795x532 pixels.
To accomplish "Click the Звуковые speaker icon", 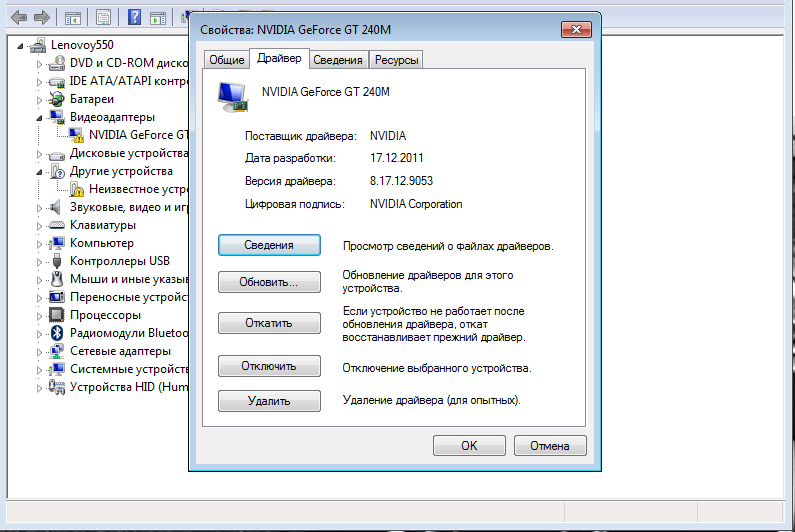I will point(56,207).
